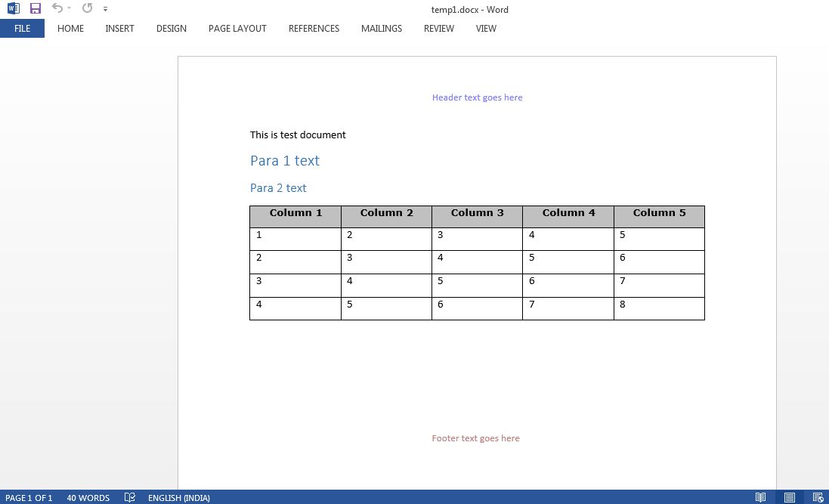829x504 pixels.
Task: Switch to the VIEW tab
Action: click(x=486, y=29)
